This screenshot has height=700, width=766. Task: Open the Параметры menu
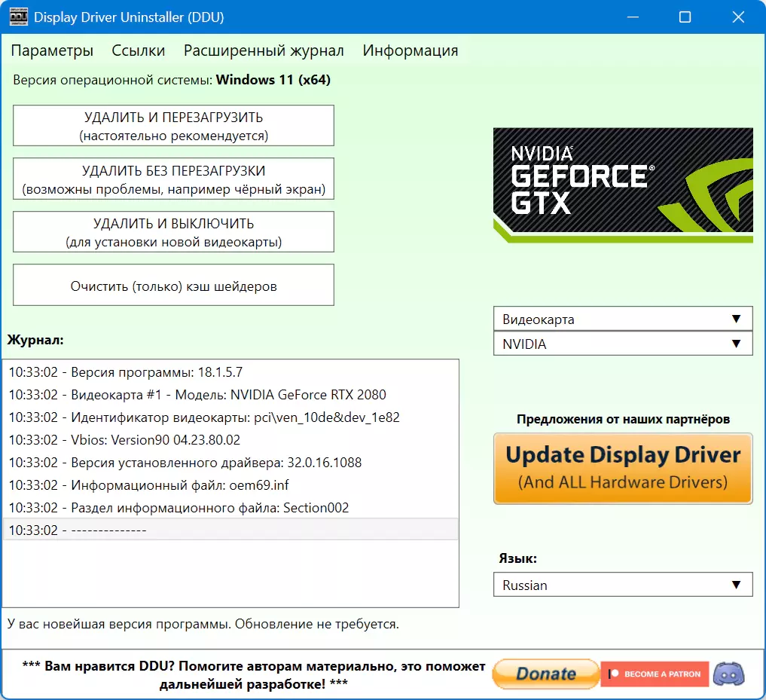pos(52,50)
